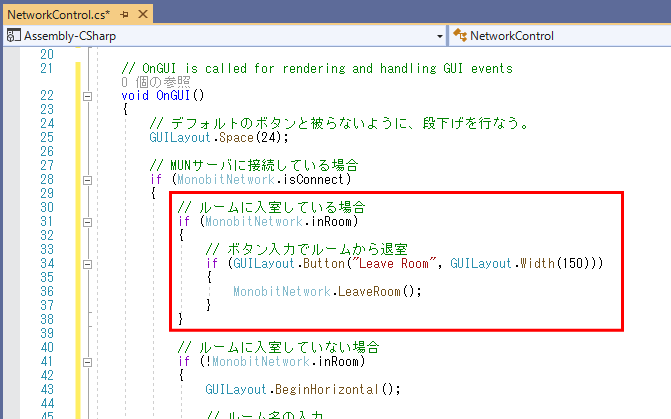This screenshot has width=671, height=419.
Task: Click line number 43 in the gutter
Action: [47, 389]
